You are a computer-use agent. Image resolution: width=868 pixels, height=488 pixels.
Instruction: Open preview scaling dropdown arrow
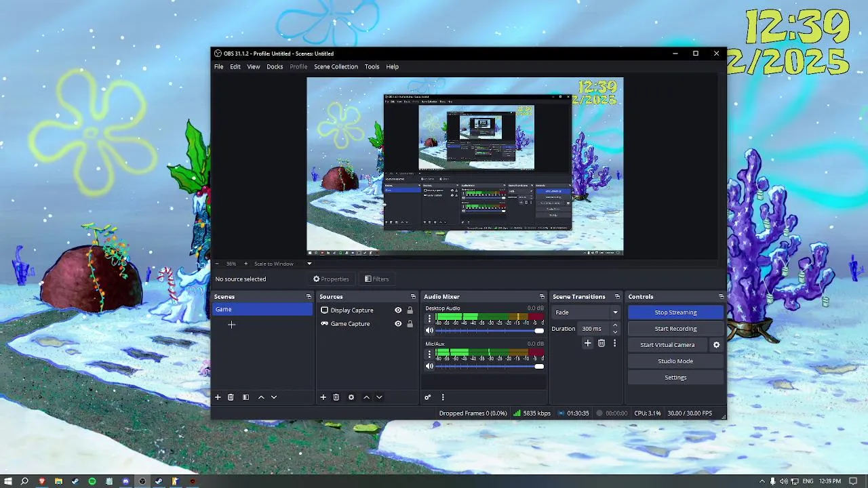point(309,264)
